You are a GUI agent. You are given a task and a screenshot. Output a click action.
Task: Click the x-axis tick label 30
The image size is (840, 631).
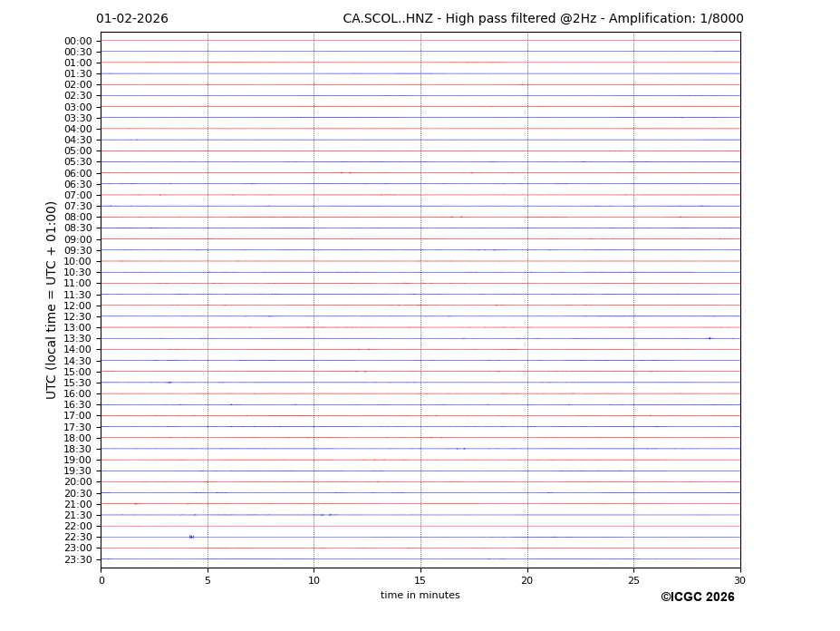pos(740,580)
